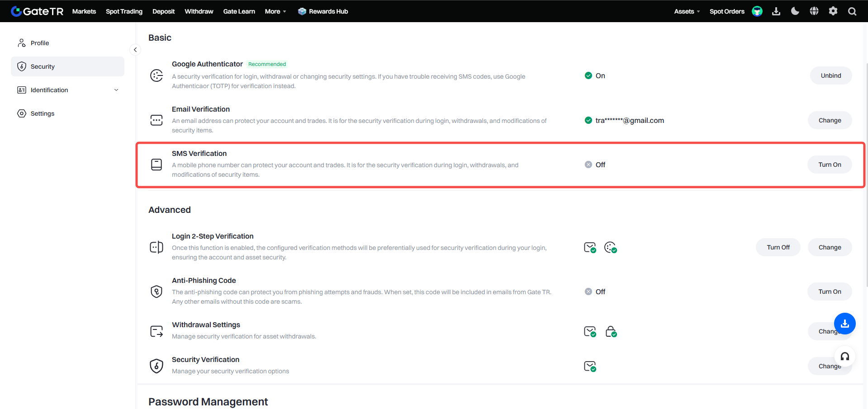Turn on SMS Verification
Viewport: 868px width, 409px height.
(830, 165)
